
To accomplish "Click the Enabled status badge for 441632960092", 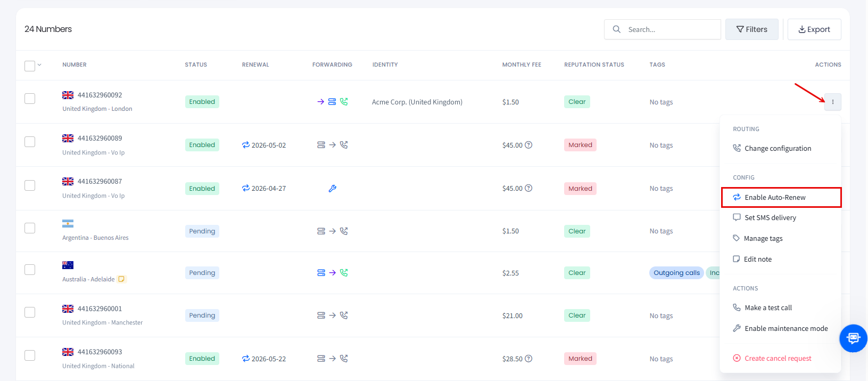I will 202,102.
